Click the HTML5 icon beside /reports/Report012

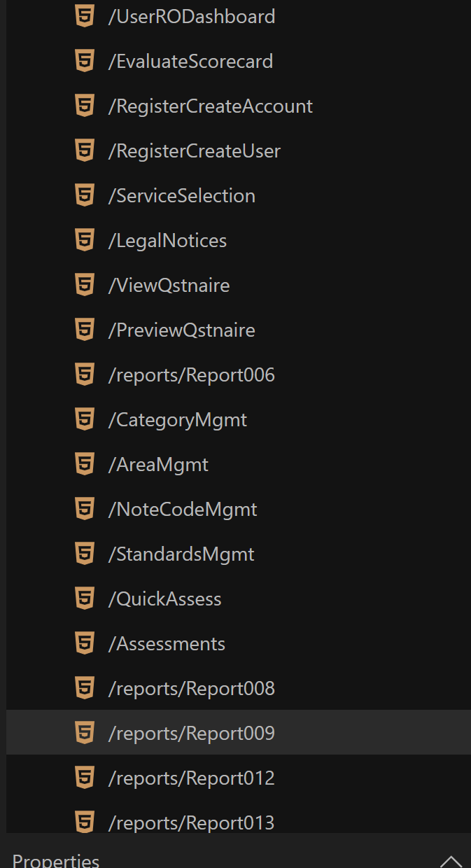point(85,778)
